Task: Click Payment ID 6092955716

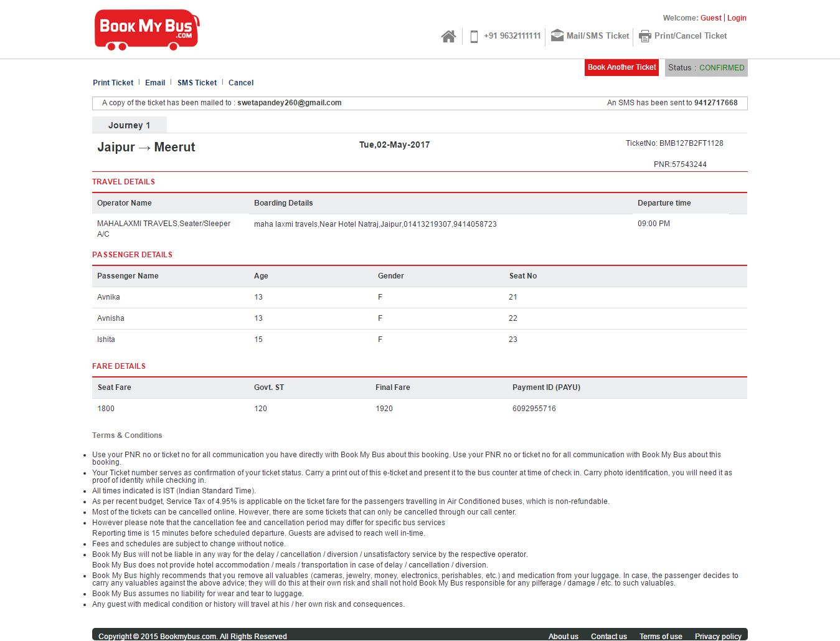Action: tap(534, 409)
